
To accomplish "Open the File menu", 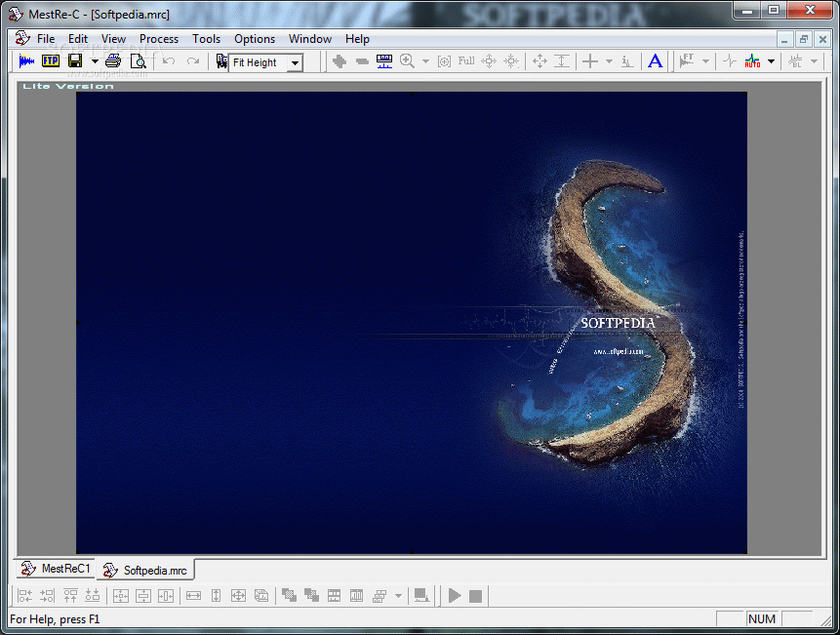I will point(46,39).
